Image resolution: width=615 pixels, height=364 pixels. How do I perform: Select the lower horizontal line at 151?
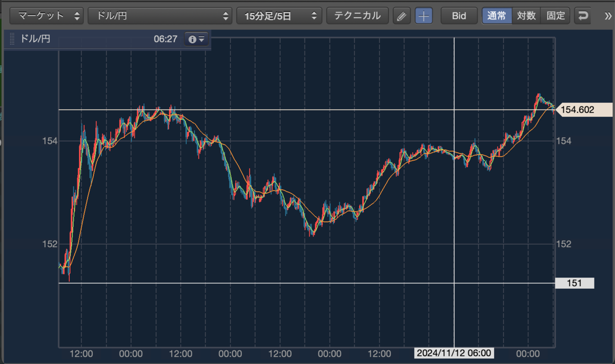(x=306, y=283)
